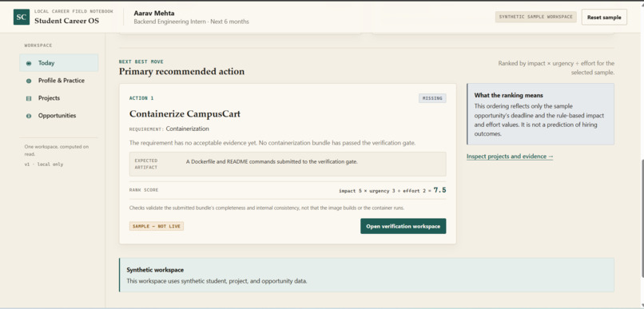Select the Student Career OS title
The height and width of the screenshot is (309, 644).
click(66, 21)
